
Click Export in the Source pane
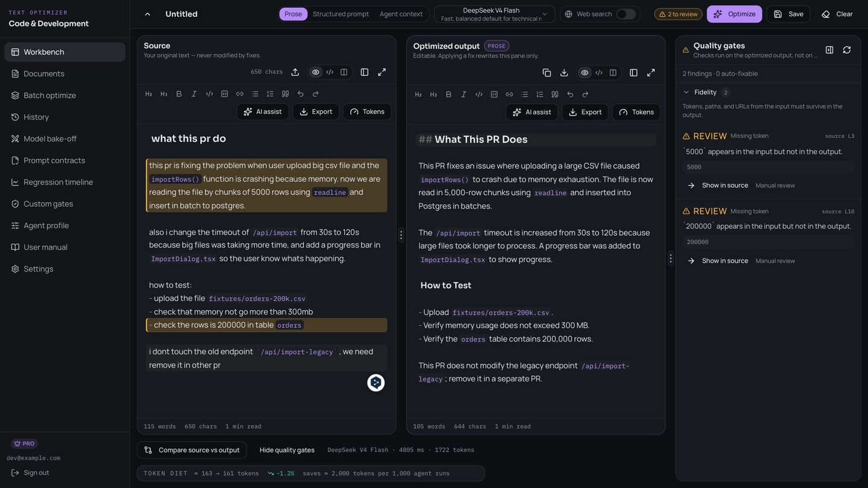tap(316, 111)
